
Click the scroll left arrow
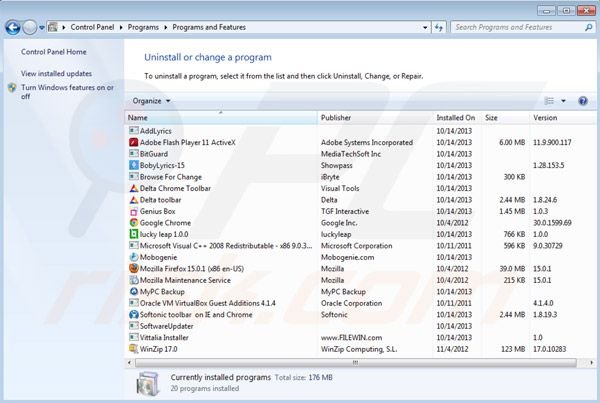(x=129, y=362)
